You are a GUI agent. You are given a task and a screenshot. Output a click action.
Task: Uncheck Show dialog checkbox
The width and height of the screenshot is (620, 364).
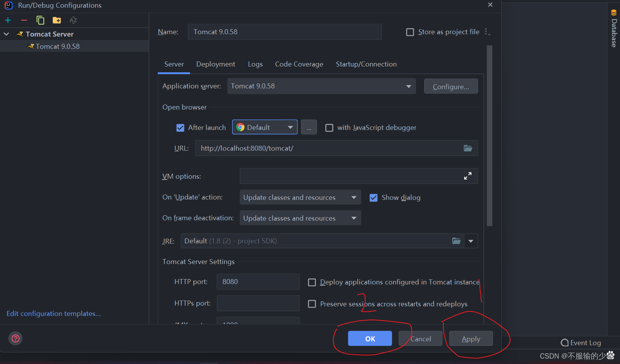pyautogui.click(x=373, y=198)
